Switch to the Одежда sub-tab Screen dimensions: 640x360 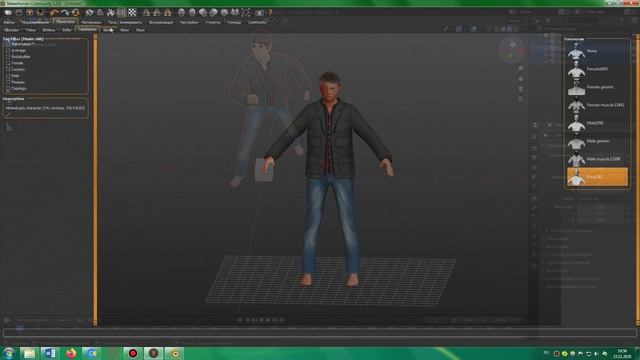pos(11,30)
